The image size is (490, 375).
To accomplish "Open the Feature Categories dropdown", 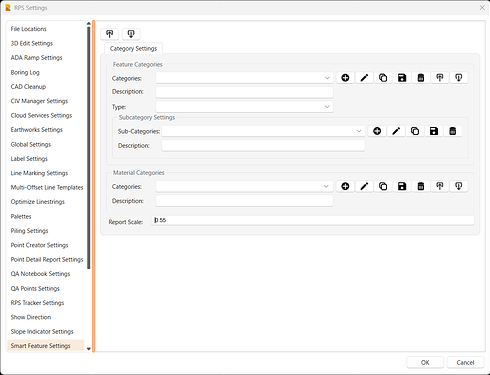I will point(244,78).
